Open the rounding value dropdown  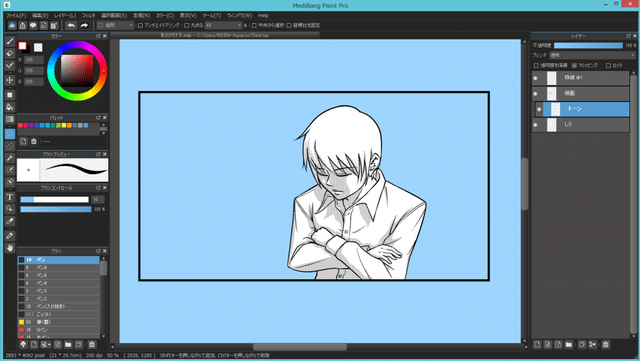pos(224,25)
